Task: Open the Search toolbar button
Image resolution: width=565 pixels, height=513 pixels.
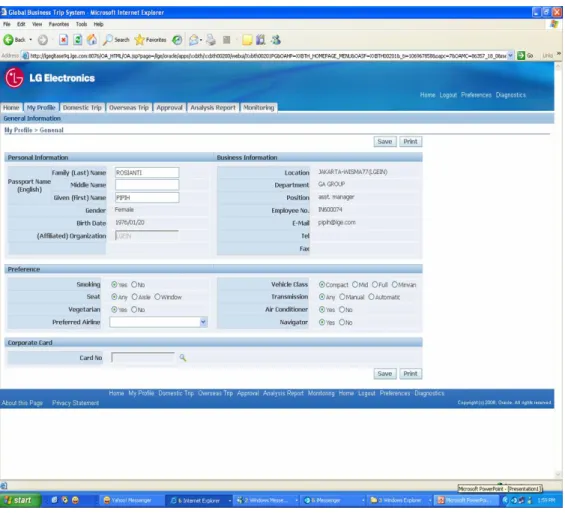Action: (x=116, y=40)
